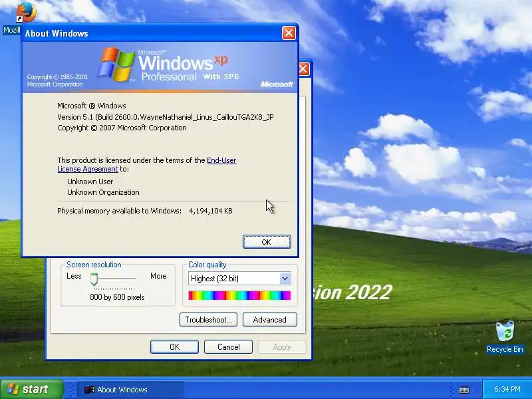The height and width of the screenshot is (399, 532).
Task: Click the Screen resolution slider thumb
Action: click(x=94, y=279)
